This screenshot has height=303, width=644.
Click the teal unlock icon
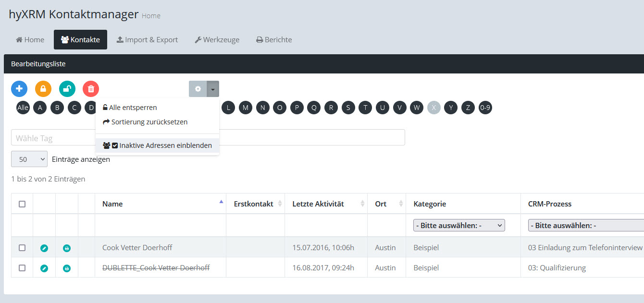pos(67,89)
